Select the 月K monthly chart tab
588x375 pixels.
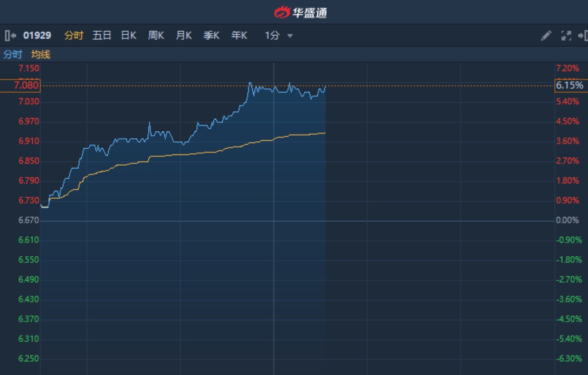(x=184, y=36)
